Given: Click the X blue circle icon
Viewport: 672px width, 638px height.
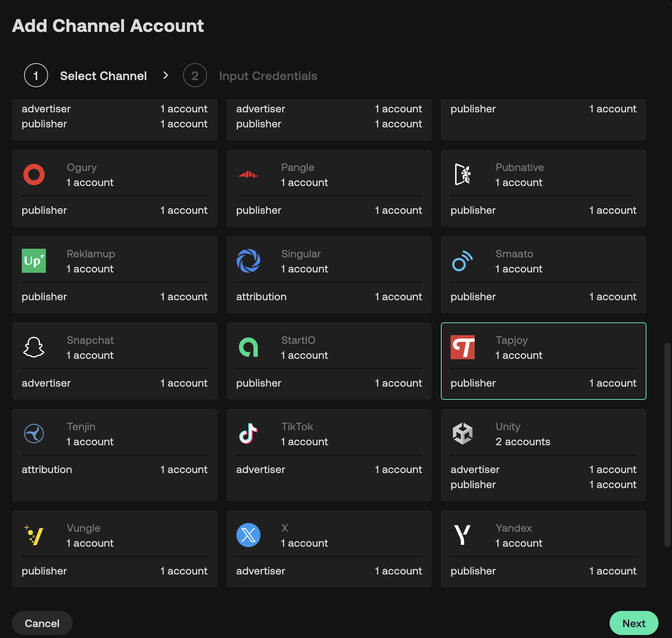Looking at the screenshot, I should (x=248, y=535).
